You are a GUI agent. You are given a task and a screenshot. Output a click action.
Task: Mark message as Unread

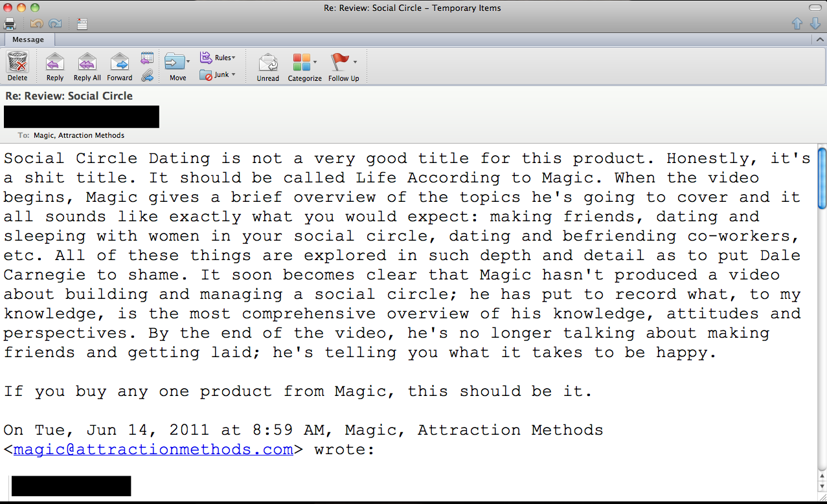[x=267, y=67]
